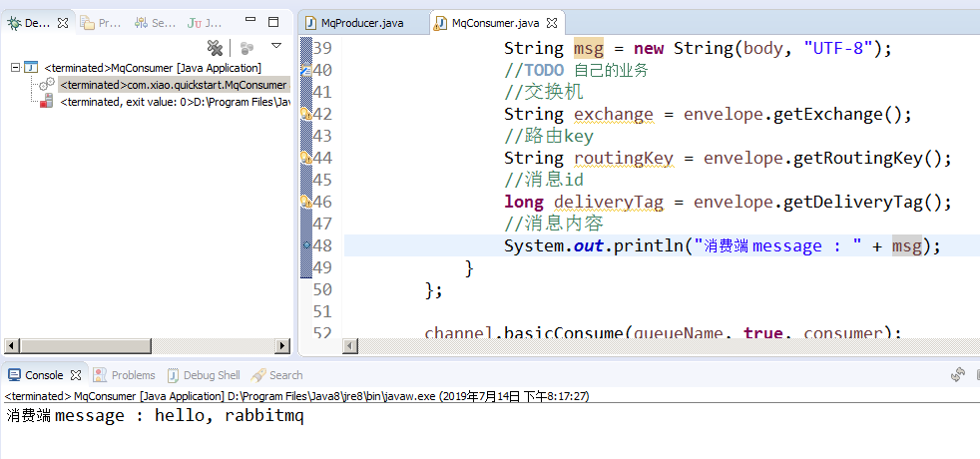Image resolution: width=980 pixels, height=459 pixels.
Task: Click the greyed-out multi-circle icon in Debug toolbar
Action: (246, 48)
